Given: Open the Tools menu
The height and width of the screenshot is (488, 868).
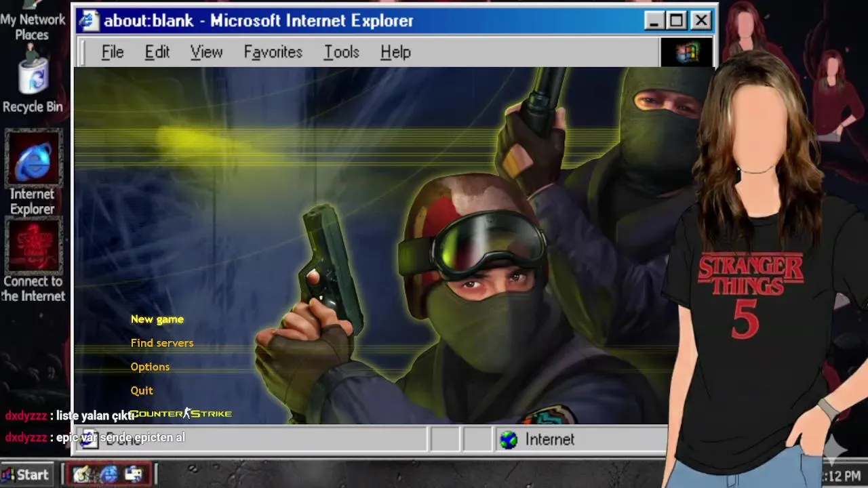Looking at the screenshot, I should pyautogui.click(x=341, y=52).
